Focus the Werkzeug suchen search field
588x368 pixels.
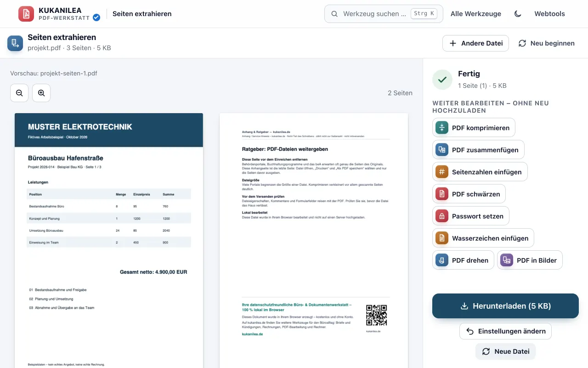tap(384, 14)
